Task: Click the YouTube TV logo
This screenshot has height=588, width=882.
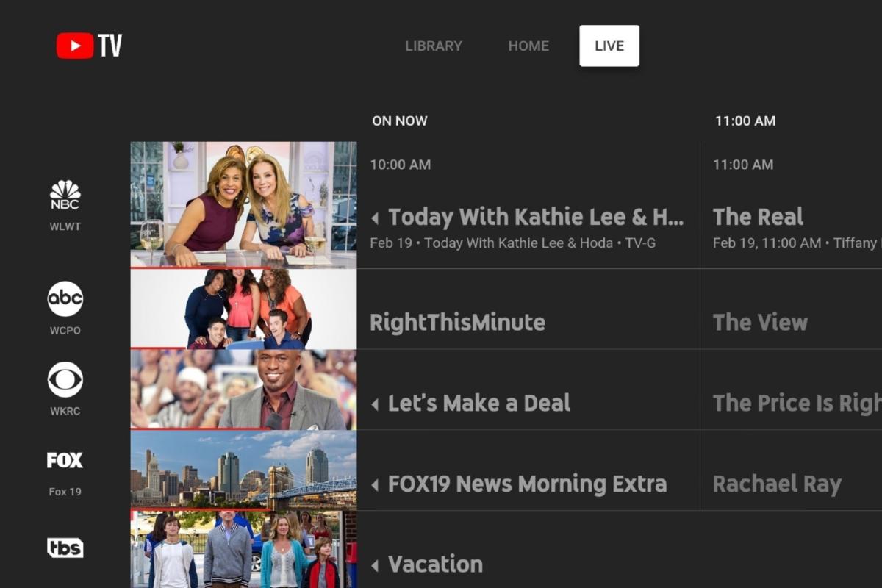Action: (89, 46)
